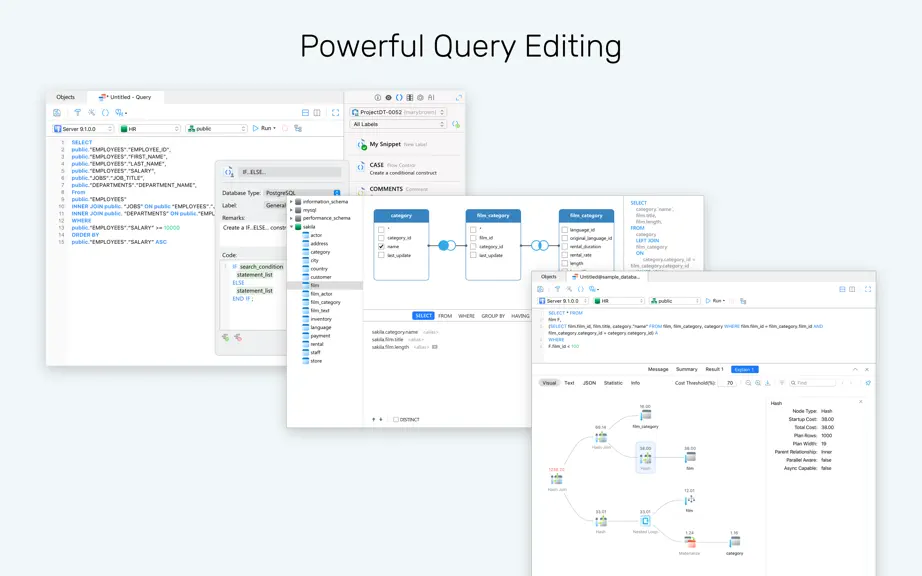Check the film_id column checkbox
The image size is (922, 576).
(x=473, y=238)
